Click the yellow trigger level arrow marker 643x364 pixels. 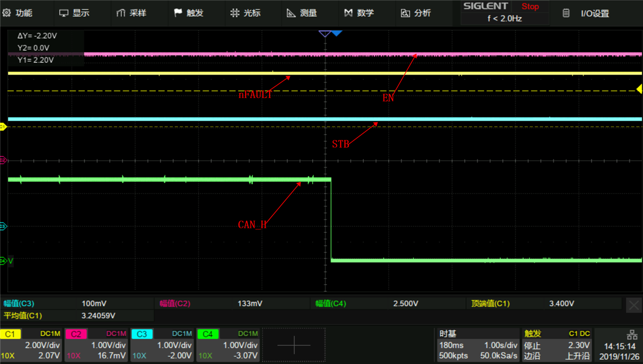[639, 90]
